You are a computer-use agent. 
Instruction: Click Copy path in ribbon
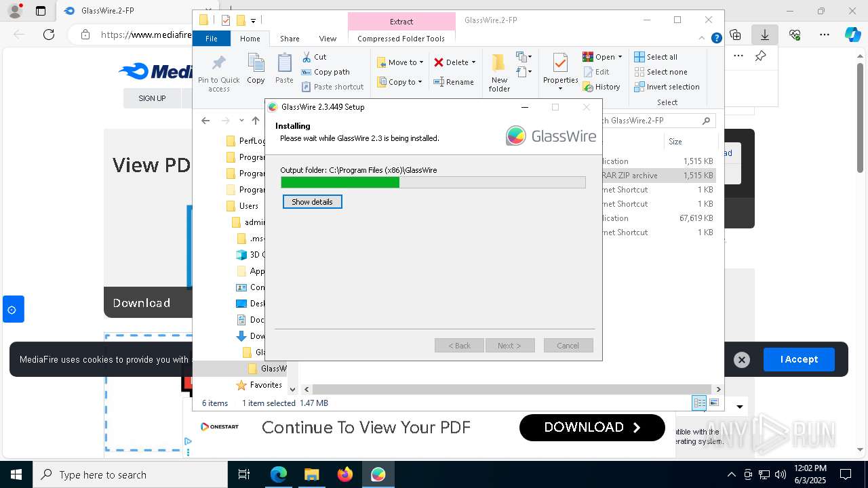[x=325, y=72]
